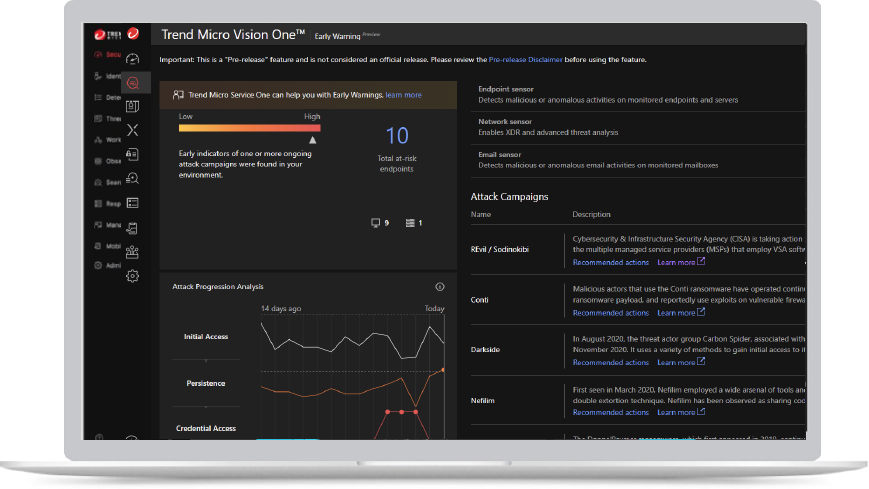The height and width of the screenshot is (489, 869).
Task: Click external link icon in Darkside row
Action: pyautogui.click(x=701, y=361)
